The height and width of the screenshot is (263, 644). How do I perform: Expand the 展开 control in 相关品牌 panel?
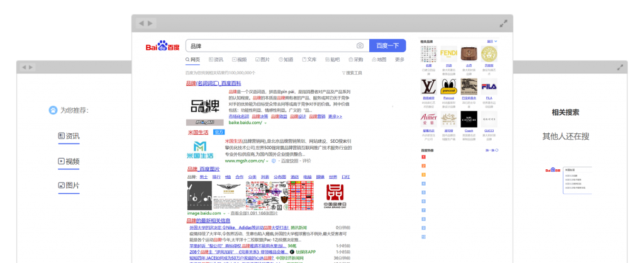(492, 42)
